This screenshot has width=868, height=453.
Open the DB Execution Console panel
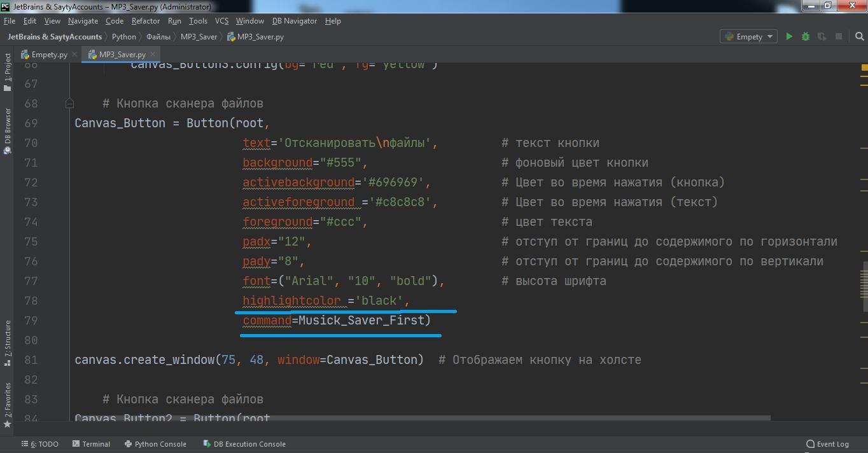[244, 444]
